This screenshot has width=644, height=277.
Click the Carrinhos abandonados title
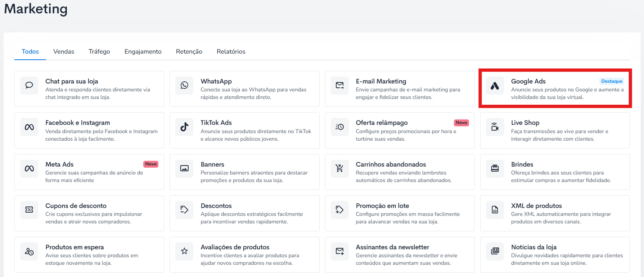pos(391,164)
